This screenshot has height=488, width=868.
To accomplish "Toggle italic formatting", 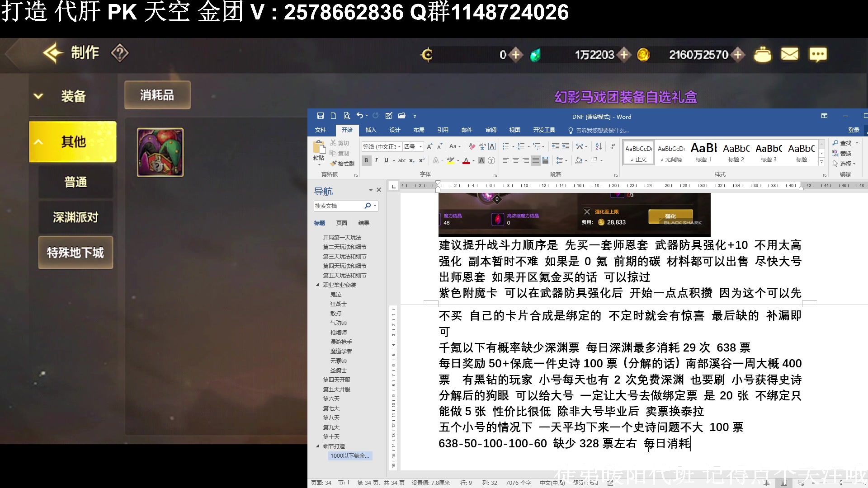I will tap(376, 160).
